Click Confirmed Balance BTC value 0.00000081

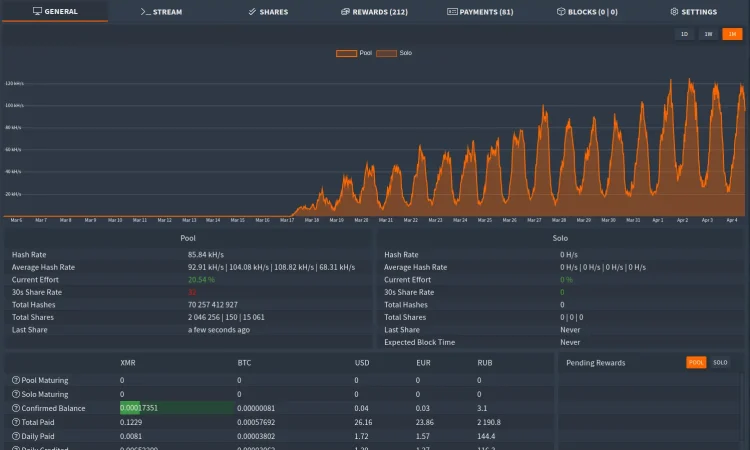coord(256,408)
